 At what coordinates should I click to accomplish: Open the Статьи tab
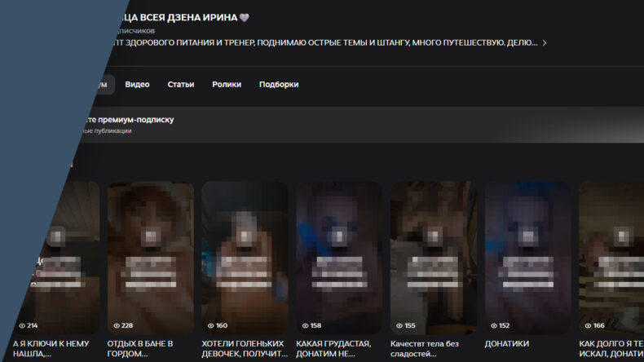point(180,84)
